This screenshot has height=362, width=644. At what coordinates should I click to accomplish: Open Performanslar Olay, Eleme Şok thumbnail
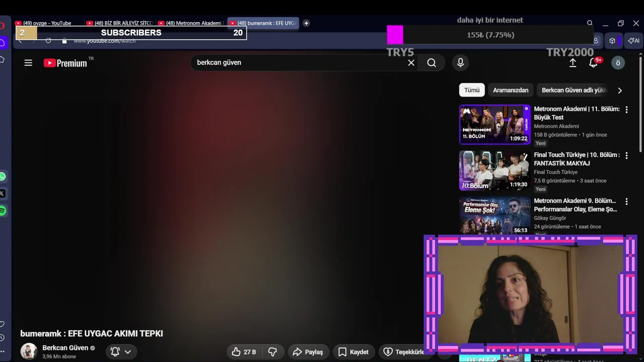coord(495,216)
